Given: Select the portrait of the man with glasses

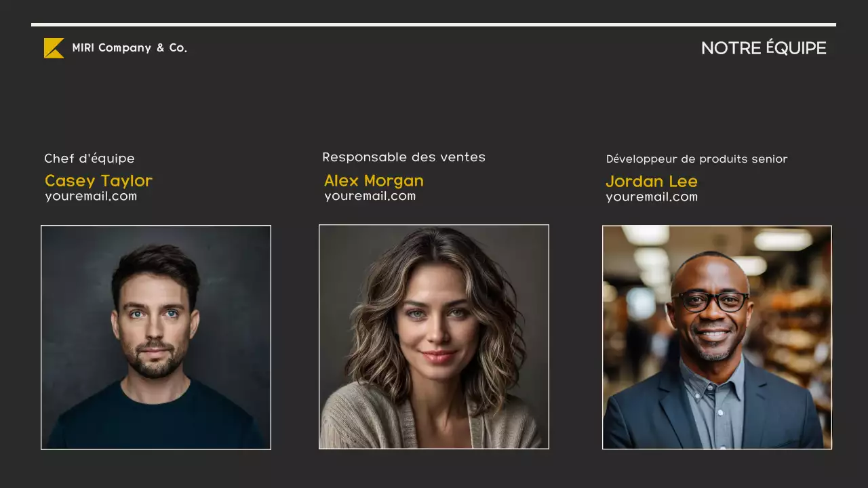Looking at the screenshot, I should coord(717,338).
